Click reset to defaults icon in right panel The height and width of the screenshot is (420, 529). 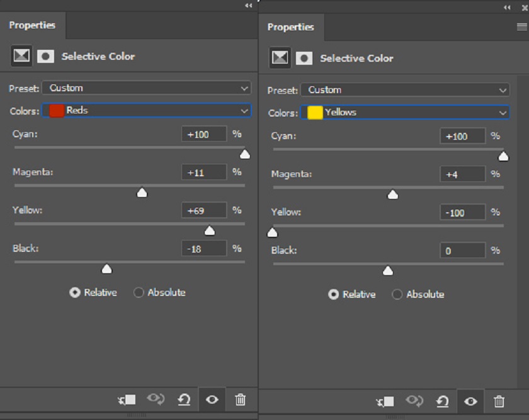click(x=442, y=402)
